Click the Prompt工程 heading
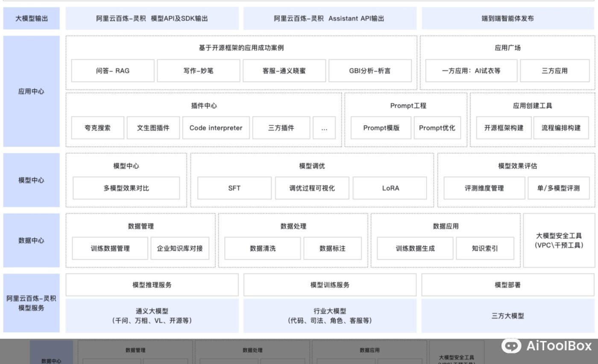The width and height of the screenshot is (598, 364). pos(408,105)
